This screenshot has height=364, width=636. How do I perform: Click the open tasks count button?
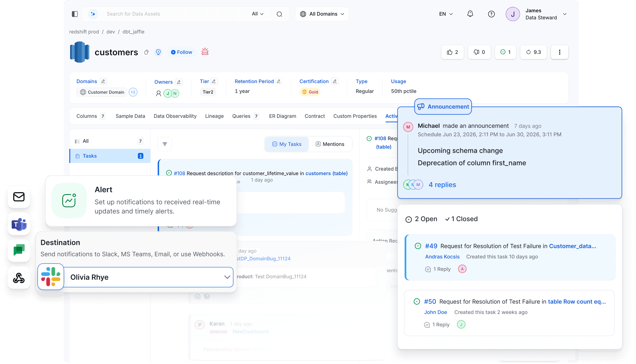coord(505,52)
